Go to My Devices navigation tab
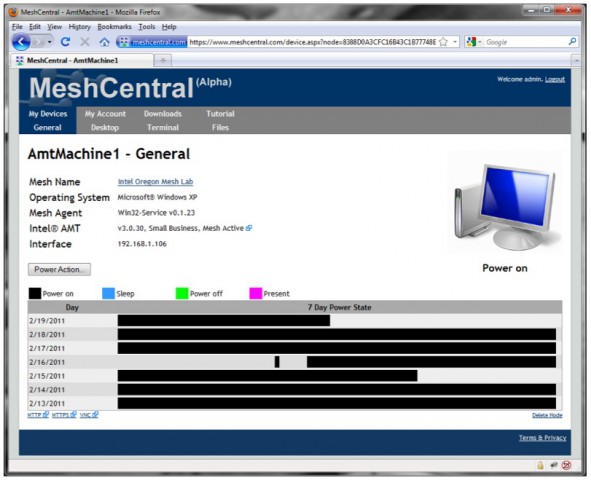The height and width of the screenshot is (480, 591). [x=47, y=114]
